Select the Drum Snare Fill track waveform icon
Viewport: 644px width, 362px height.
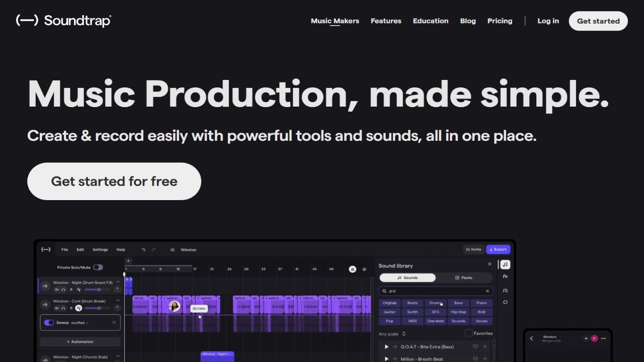[45, 286]
